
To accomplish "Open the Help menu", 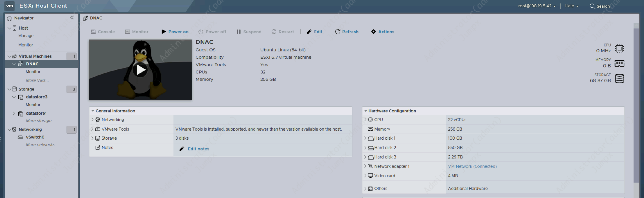I will 572,6.
